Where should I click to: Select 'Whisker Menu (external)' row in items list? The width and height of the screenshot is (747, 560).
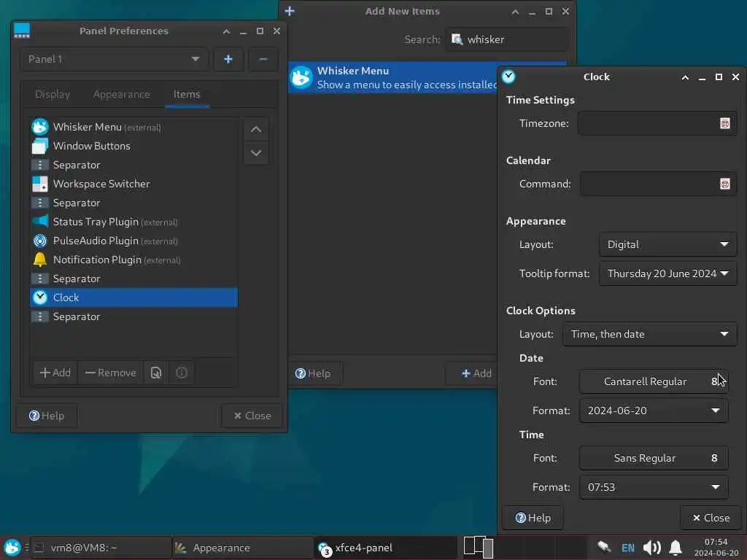134,127
